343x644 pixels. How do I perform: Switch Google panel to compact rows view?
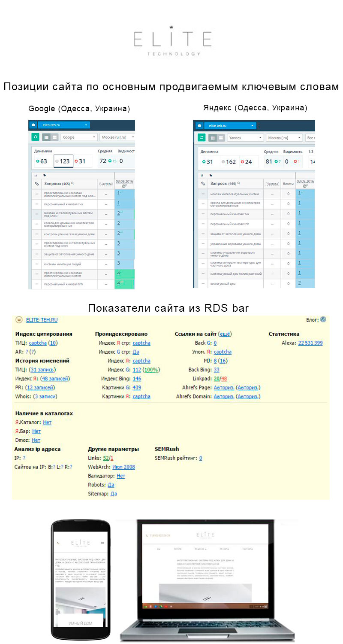(x=54, y=137)
